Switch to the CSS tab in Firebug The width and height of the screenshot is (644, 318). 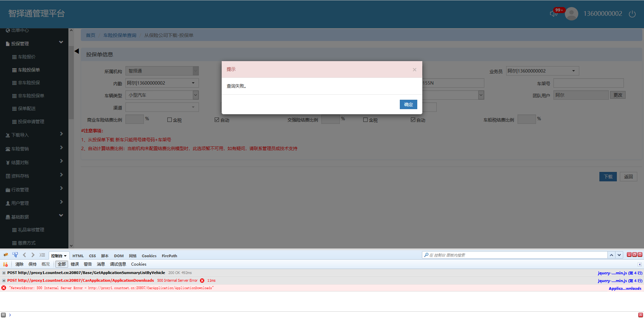click(x=93, y=256)
